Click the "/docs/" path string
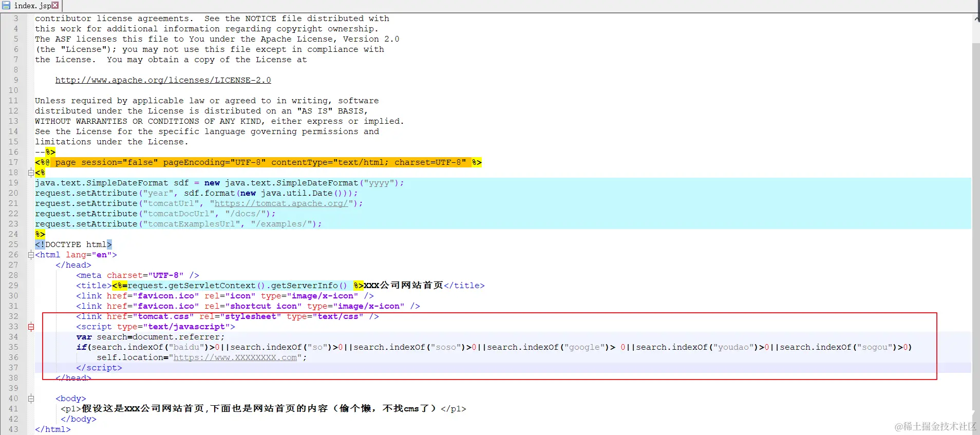Viewport: 980px width, 435px height. click(x=246, y=214)
